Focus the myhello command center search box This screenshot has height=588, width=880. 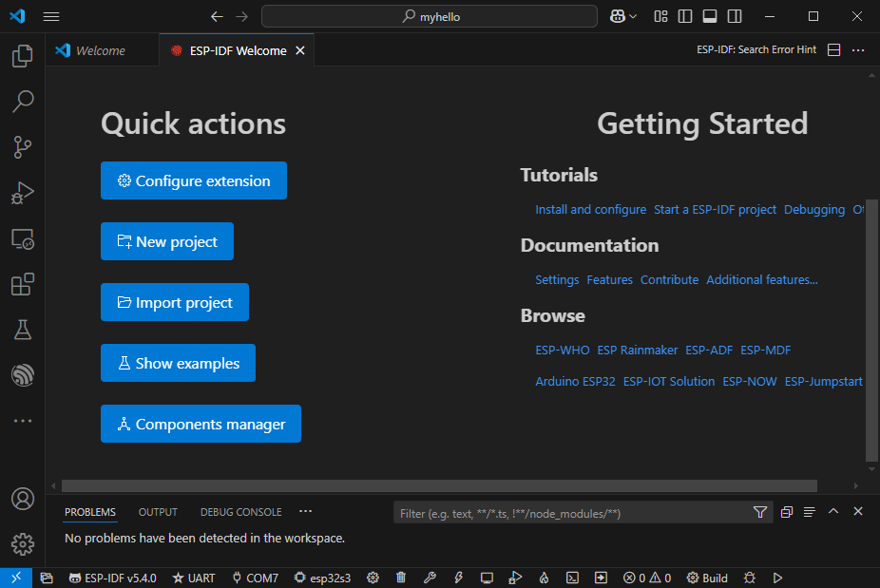point(430,16)
